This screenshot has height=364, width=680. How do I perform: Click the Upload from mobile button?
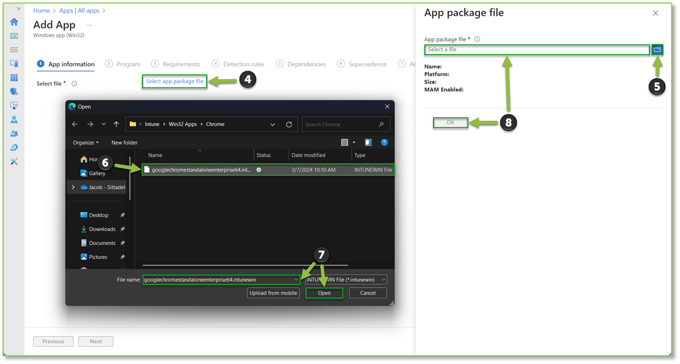(x=273, y=293)
